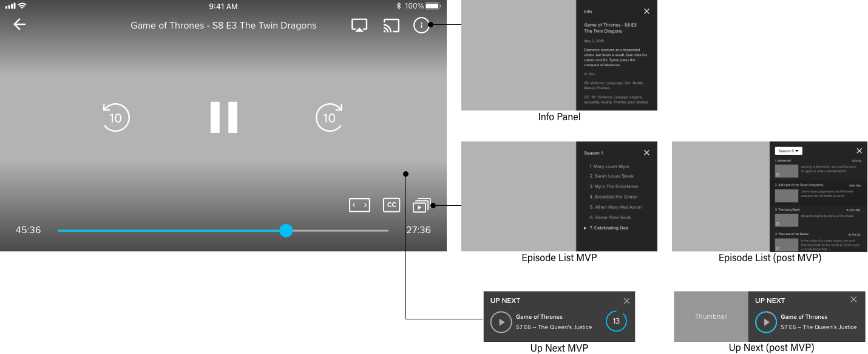Click the Thumbnail placeholder in Up Next
Viewport: 868px width, 354px height.
(x=711, y=316)
